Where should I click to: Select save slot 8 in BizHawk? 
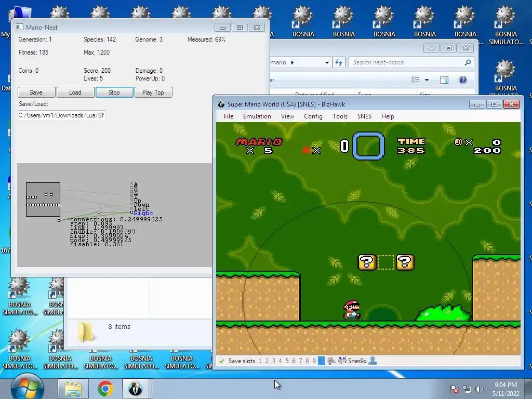(x=307, y=361)
